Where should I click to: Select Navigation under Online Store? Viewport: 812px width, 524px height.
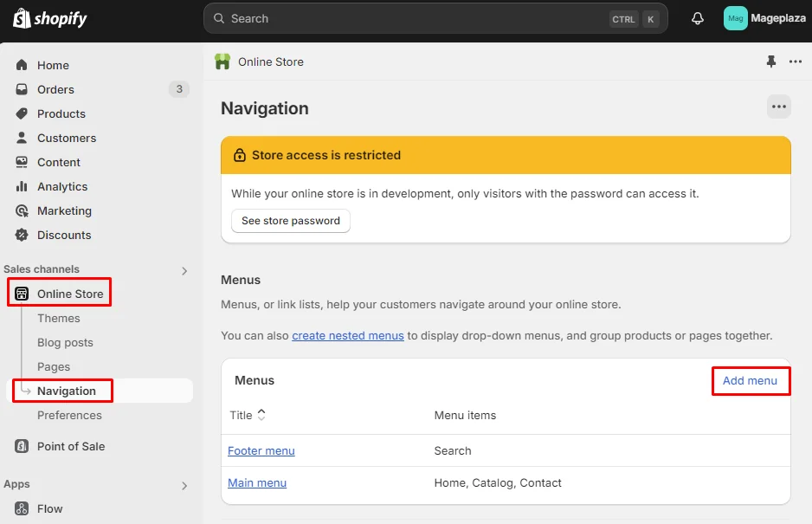click(67, 391)
